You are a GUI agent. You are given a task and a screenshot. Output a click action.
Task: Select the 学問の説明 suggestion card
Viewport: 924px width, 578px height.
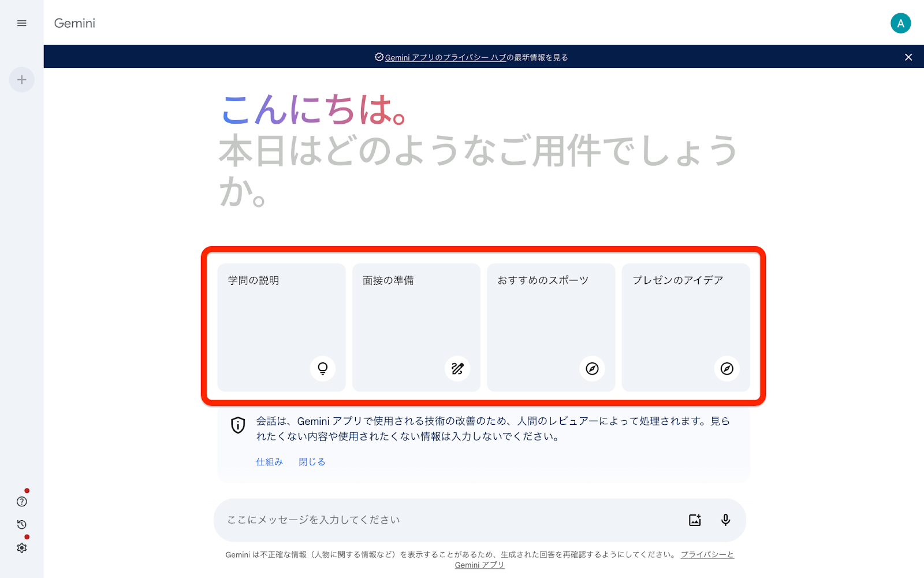pyautogui.click(x=281, y=327)
